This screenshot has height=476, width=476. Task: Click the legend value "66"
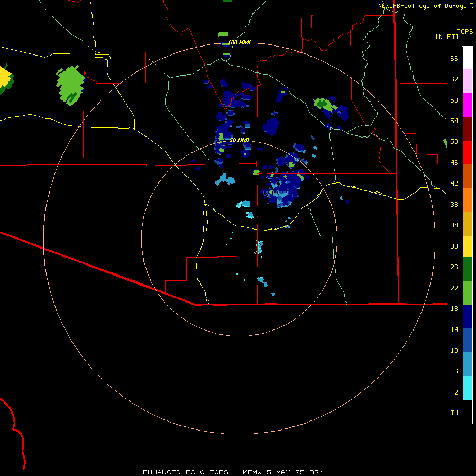[x=454, y=59]
